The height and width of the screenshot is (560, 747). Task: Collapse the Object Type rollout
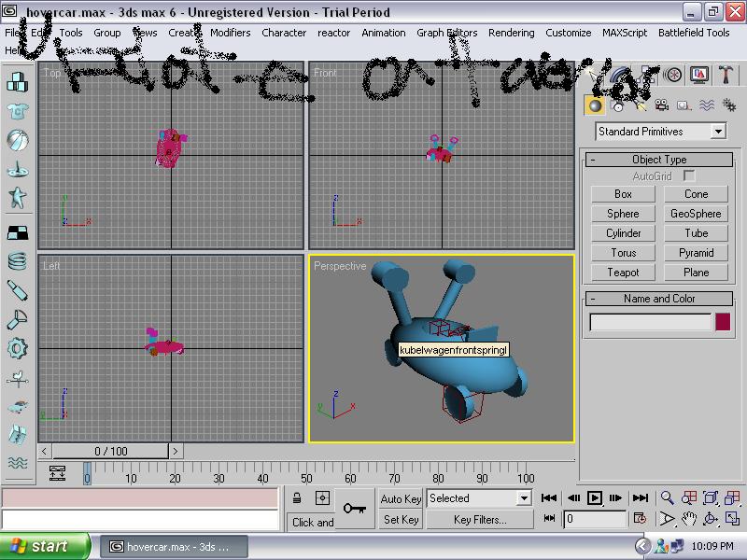click(x=659, y=160)
